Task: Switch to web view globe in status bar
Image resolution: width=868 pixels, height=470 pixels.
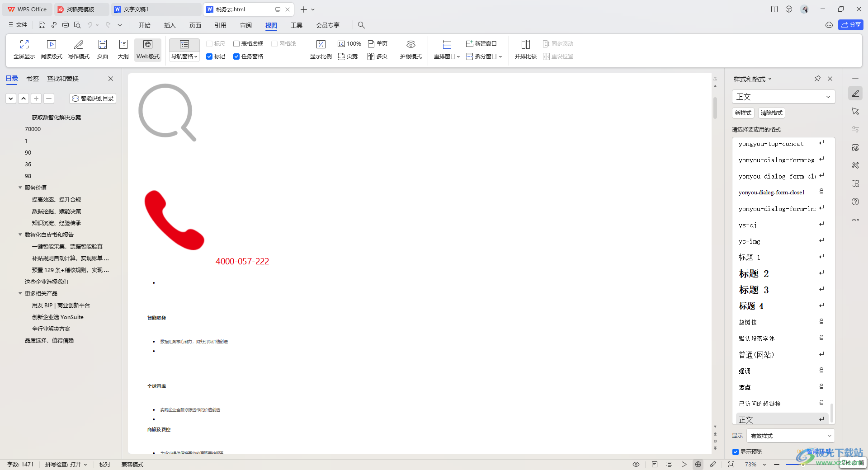Action: [x=698, y=465]
